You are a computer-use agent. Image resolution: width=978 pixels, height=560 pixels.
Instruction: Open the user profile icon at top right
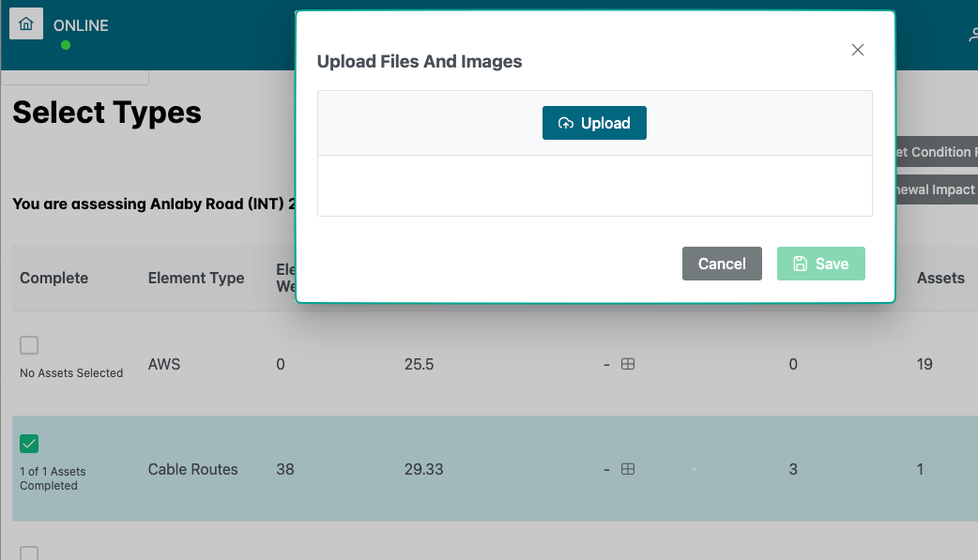coord(972,35)
